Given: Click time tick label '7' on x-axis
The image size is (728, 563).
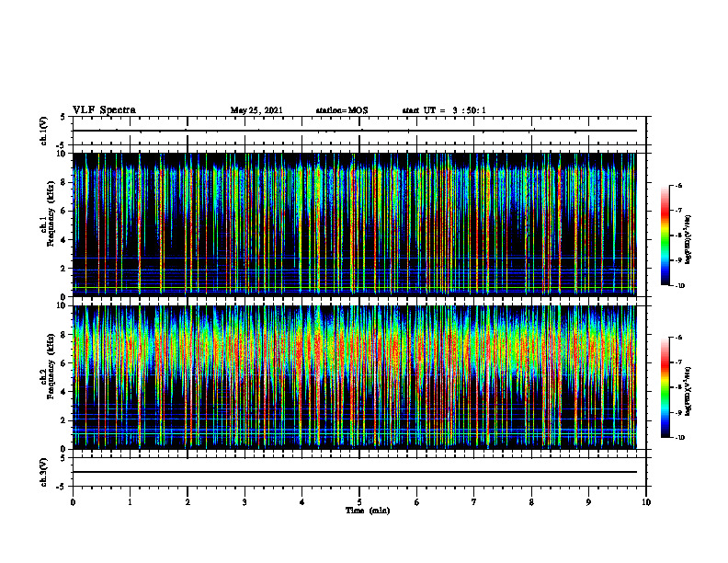Looking at the screenshot, I should pyautogui.click(x=474, y=502).
